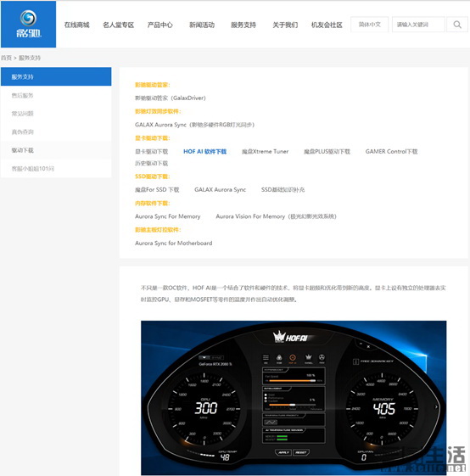Image resolution: width=470 pixels, height=476 pixels.
Task: Click the right arrow on the HOF AI edge
Action: (x=436, y=406)
